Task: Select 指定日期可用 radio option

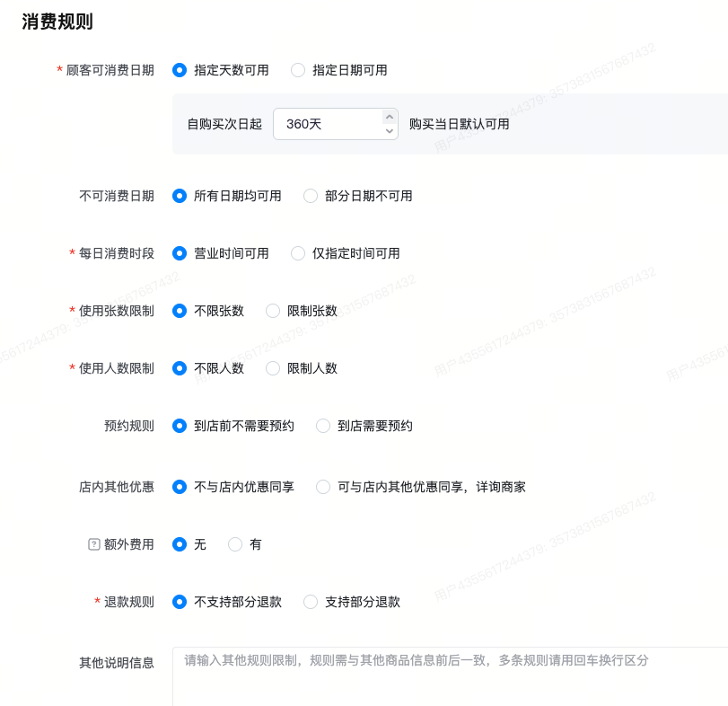Action: click(x=298, y=70)
